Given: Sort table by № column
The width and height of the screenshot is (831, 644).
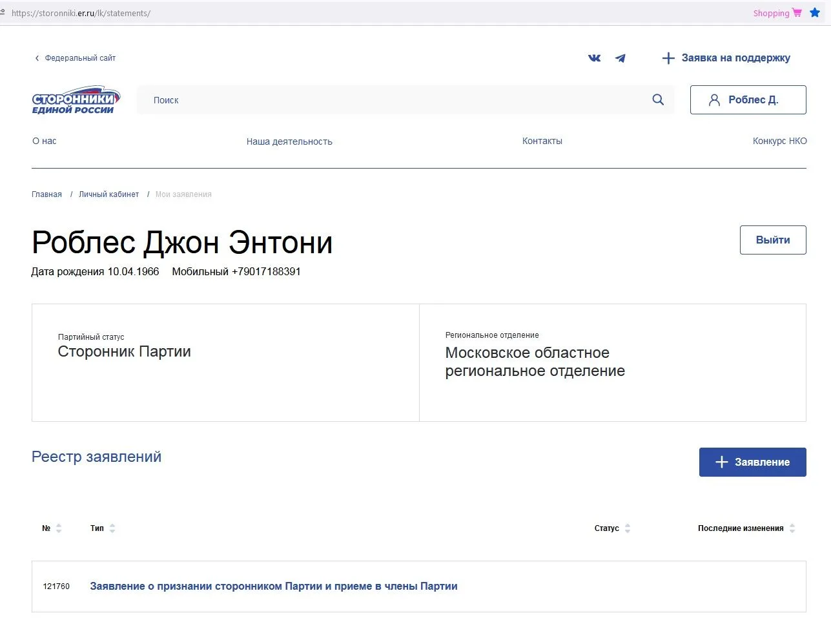Looking at the screenshot, I should (58, 528).
